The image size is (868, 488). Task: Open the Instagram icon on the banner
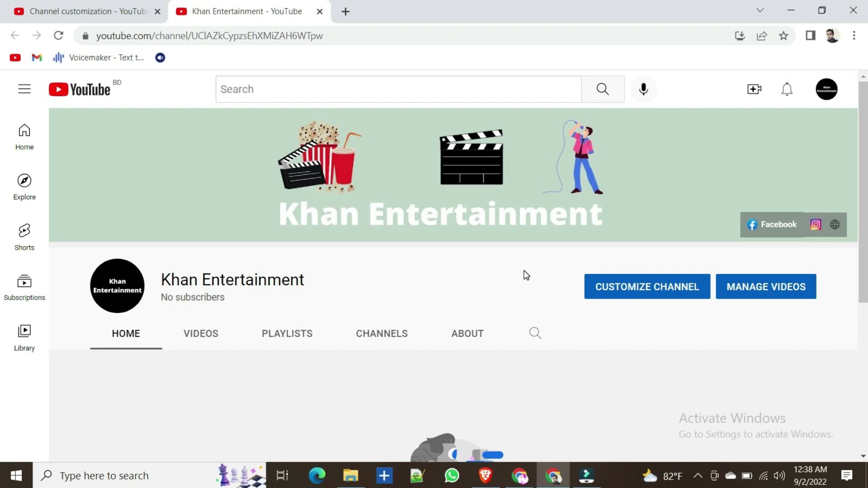[816, 224]
